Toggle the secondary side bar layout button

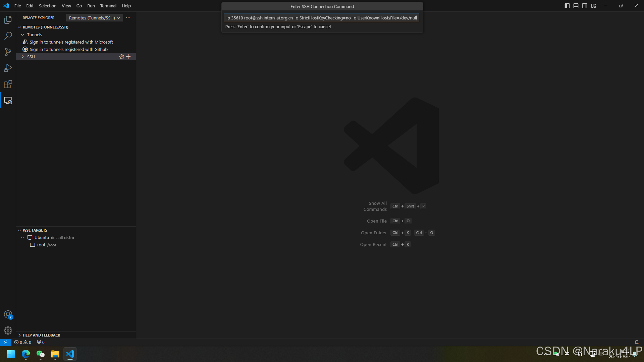pos(585,6)
